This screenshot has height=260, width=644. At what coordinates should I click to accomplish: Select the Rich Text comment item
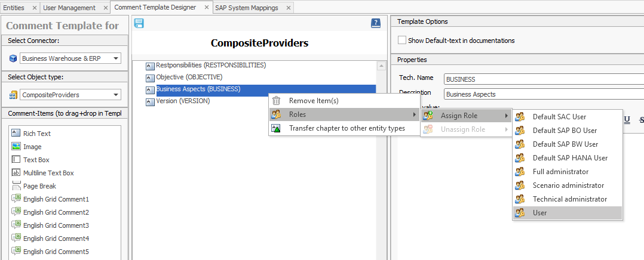pos(36,134)
